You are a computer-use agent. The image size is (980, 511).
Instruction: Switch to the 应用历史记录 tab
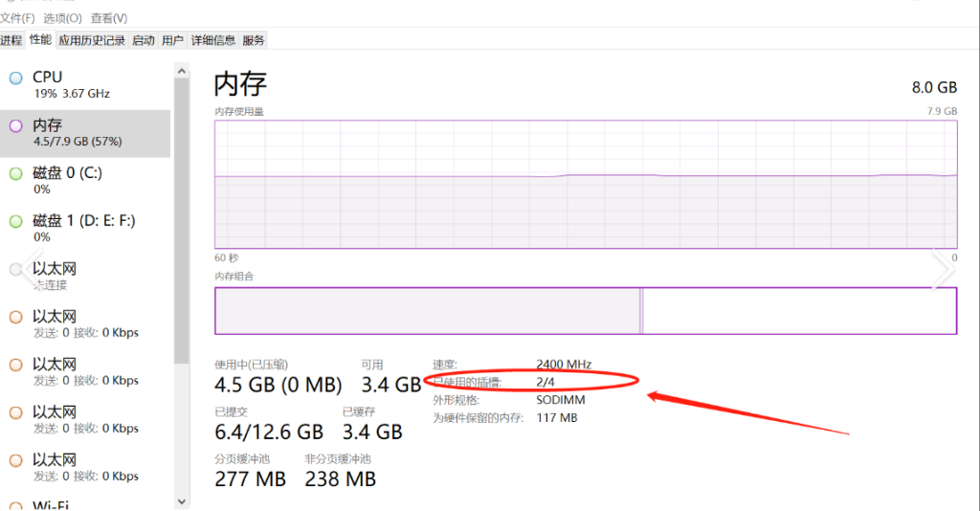[x=92, y=40]
